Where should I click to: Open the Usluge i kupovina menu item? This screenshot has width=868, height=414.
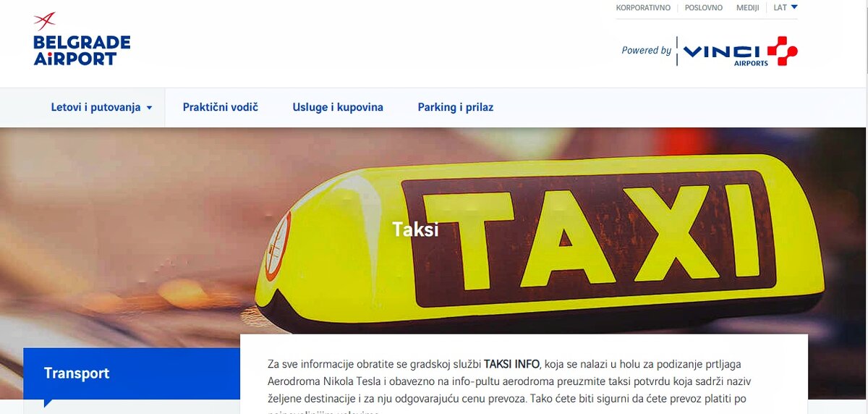pos(338,107)
